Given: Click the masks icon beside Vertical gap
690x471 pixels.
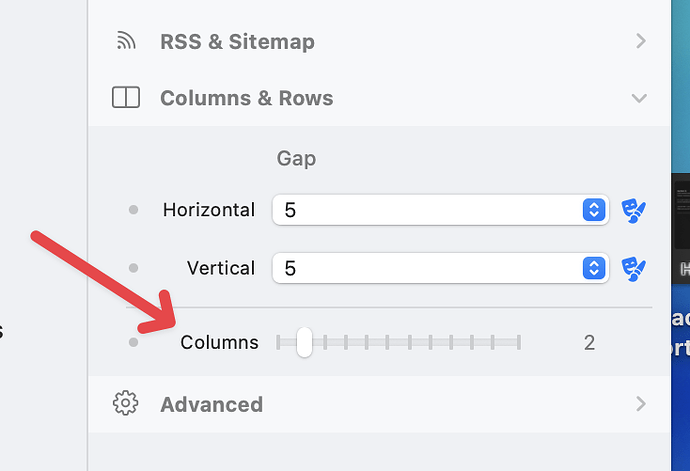Looking at the screenshot, I should coord(633,268).
